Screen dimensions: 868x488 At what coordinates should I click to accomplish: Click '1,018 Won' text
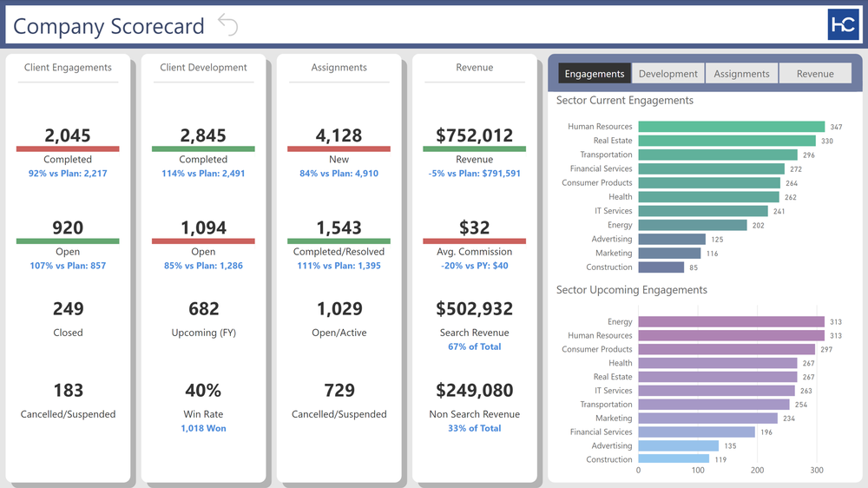pyautogui.click(x=203, y=428)
